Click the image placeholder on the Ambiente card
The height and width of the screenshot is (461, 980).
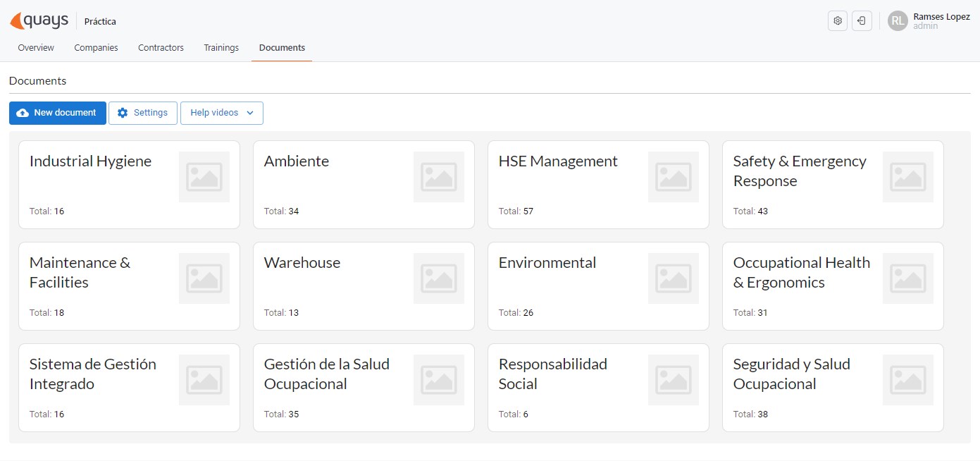(x=439, y=176)
